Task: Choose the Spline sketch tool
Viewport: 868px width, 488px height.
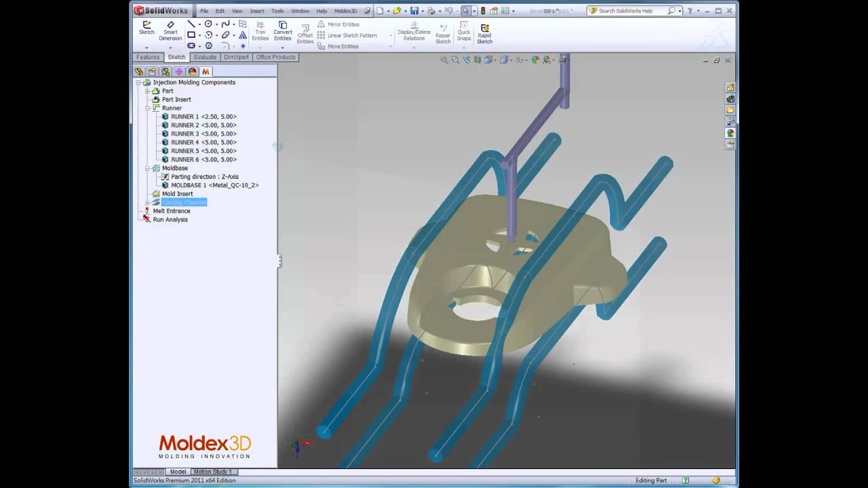Action: 226,24
